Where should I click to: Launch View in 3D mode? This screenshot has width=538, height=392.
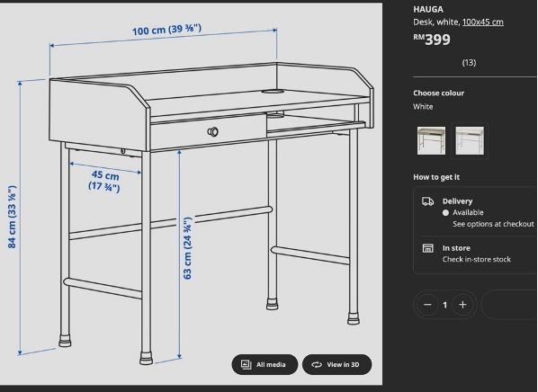336,364
